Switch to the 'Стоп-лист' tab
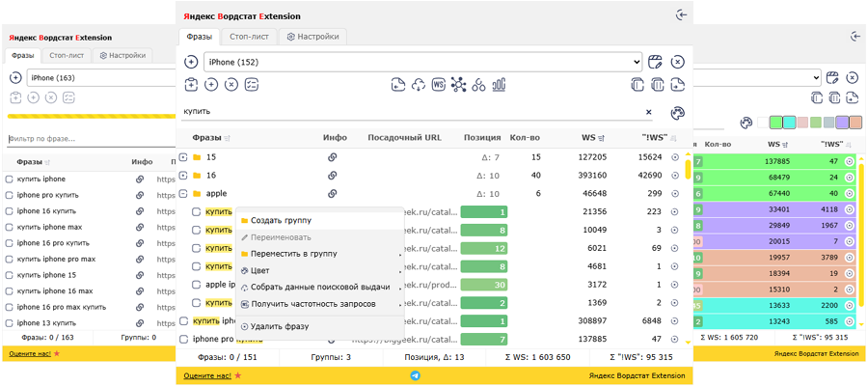The image size is (868, 386). 250,37
